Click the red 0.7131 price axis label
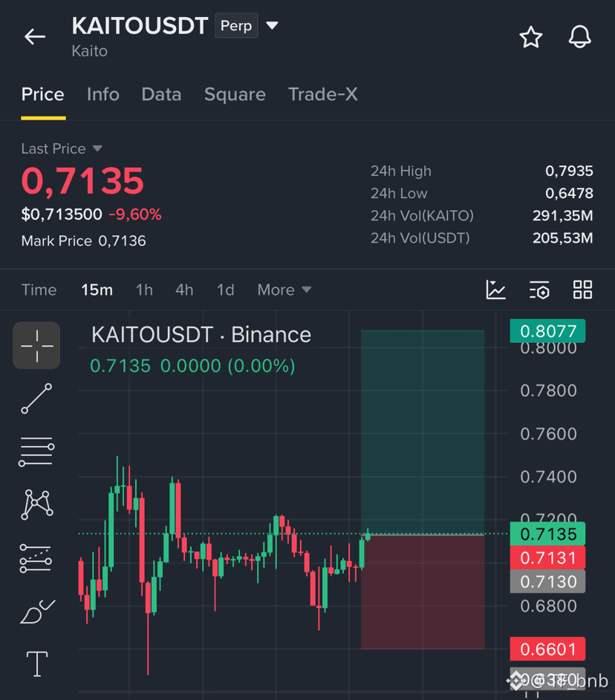 (547, 557)
